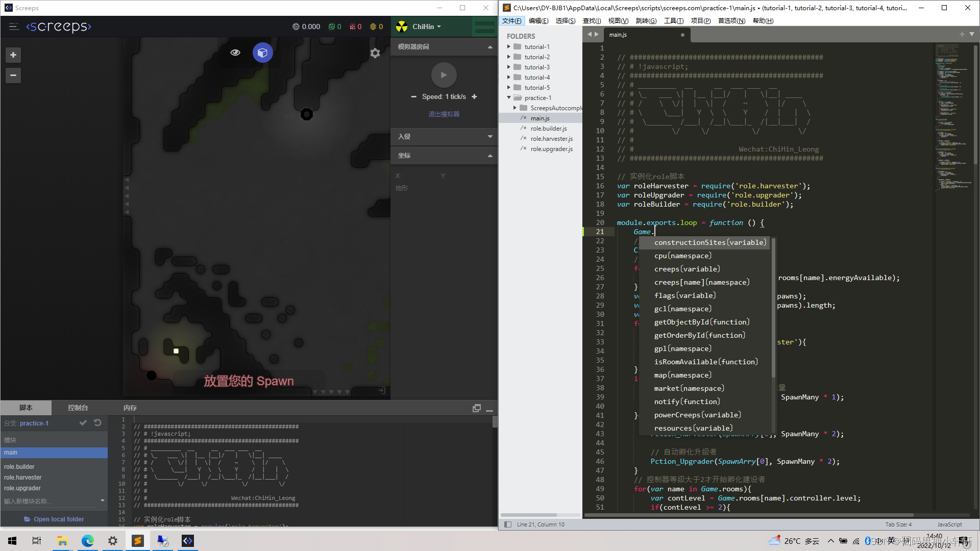Click the blue 3D cube button
The height and width of the screenshot is (551, 980).
click(262, 53)
